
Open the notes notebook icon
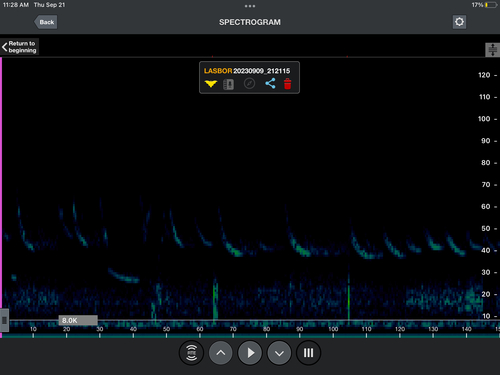pos(228,84)
